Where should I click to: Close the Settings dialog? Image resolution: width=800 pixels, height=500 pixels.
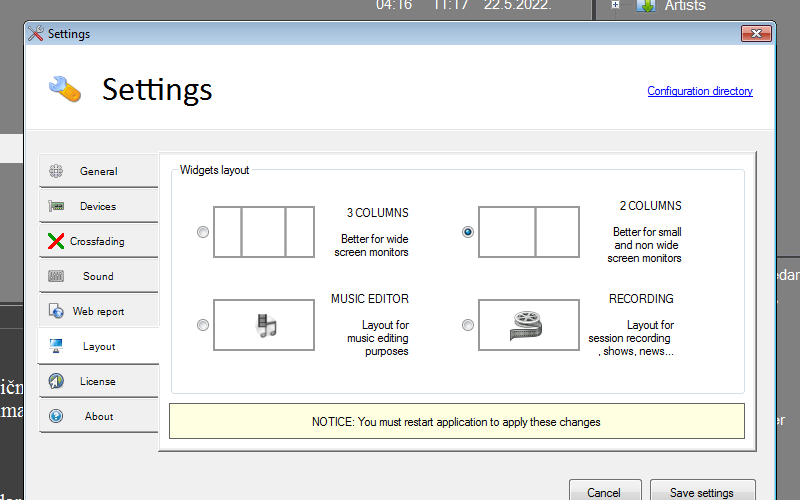coord(756,34)
